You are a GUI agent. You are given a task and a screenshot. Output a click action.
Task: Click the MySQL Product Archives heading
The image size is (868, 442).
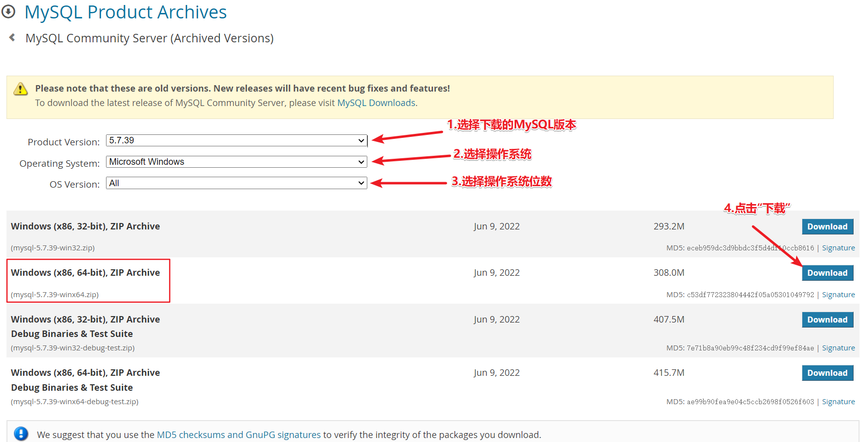click(x=125, y=12)
